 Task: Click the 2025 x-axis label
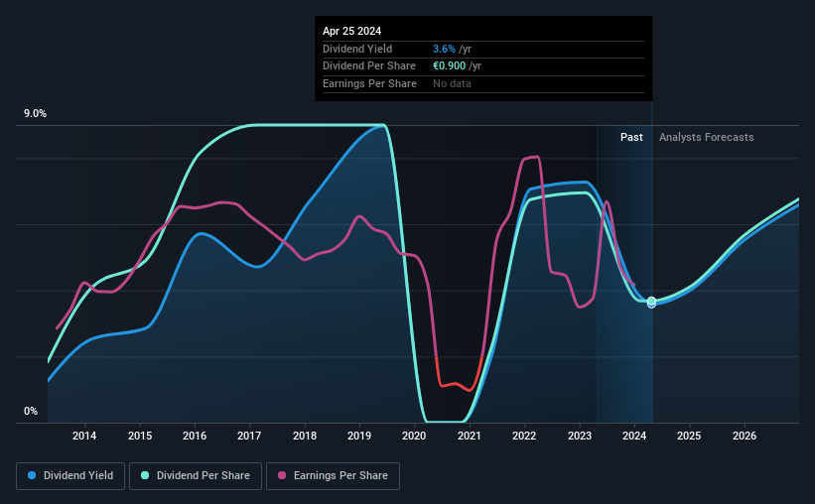pyautogui.click(x=689, y=436)
